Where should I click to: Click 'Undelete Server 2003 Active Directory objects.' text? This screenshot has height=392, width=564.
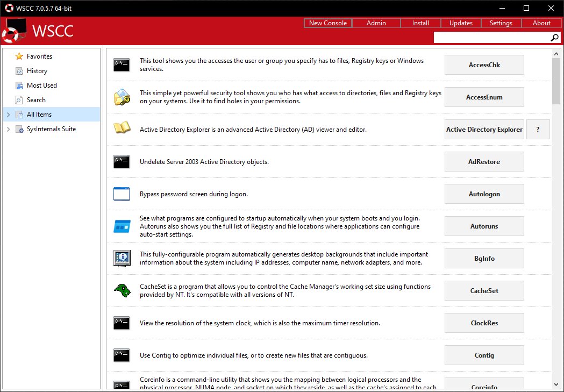204,162
